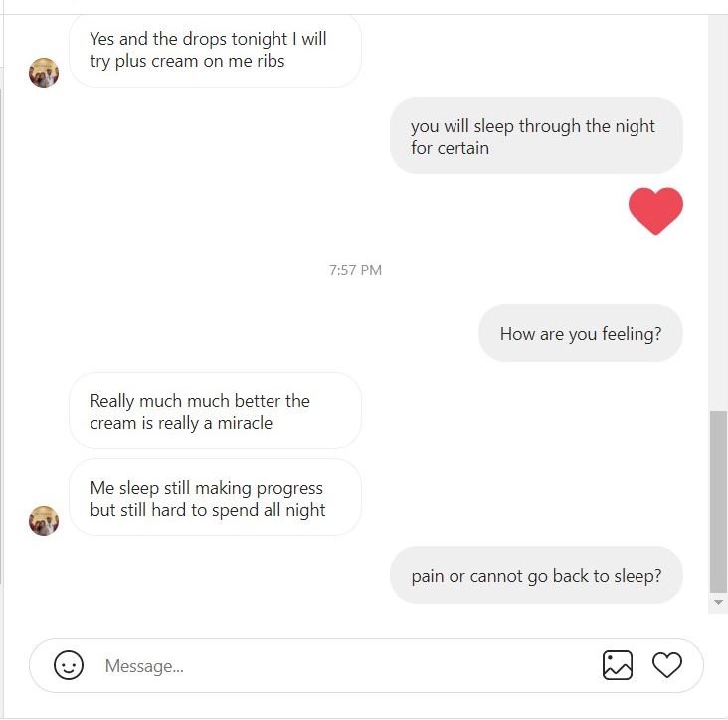This screenshot has height=720, width=728.
Task: Click the word "feeling?" in the sent message
Action: pos(632,334)
